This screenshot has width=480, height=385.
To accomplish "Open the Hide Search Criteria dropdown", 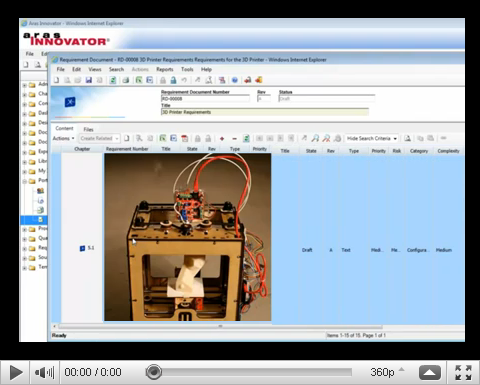I will [372, 138].
